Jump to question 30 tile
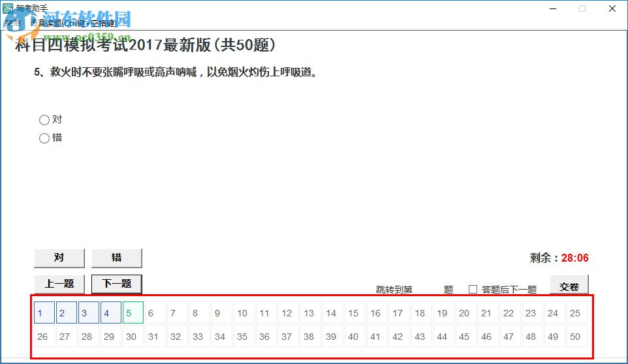Viewport: 628px width, 364px height. 133,336
